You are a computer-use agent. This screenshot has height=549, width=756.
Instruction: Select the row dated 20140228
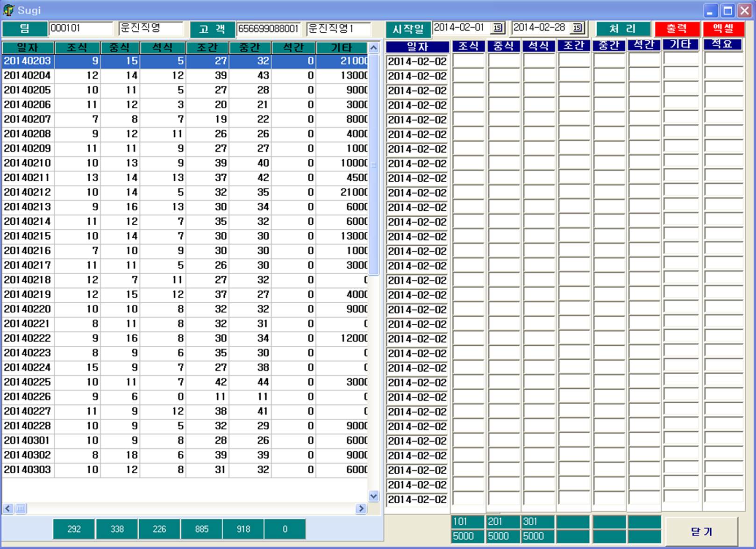click(x=185, y=426)
